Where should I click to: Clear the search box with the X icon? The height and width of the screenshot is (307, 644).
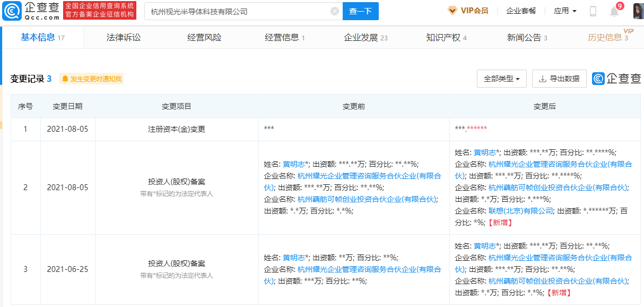click(335, 11)
